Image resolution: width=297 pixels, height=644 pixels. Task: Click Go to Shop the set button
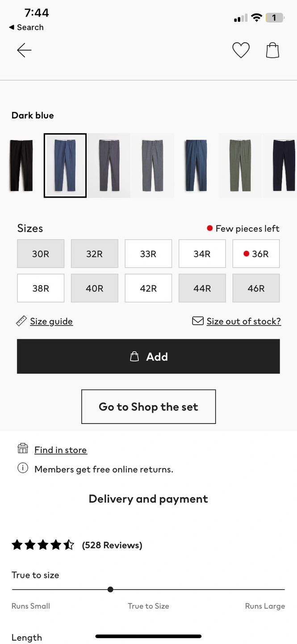pyautogui.click(x=148, y=407)
